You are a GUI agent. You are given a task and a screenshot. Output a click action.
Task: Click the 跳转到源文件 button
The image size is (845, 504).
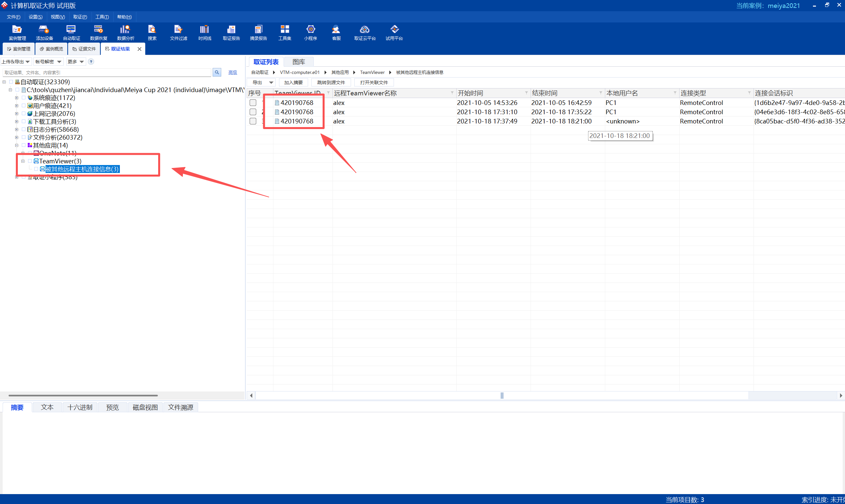(331, 83)
